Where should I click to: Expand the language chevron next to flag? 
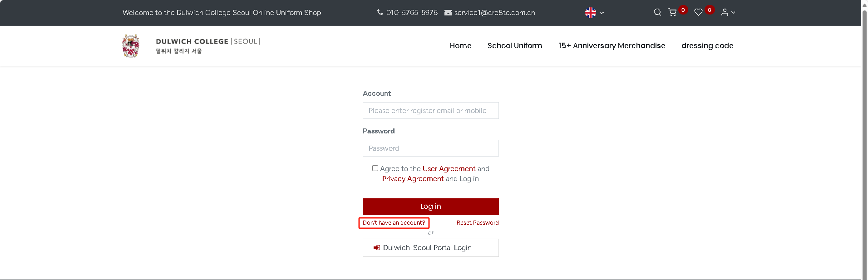pyautogui.click(x=602, y=13)
